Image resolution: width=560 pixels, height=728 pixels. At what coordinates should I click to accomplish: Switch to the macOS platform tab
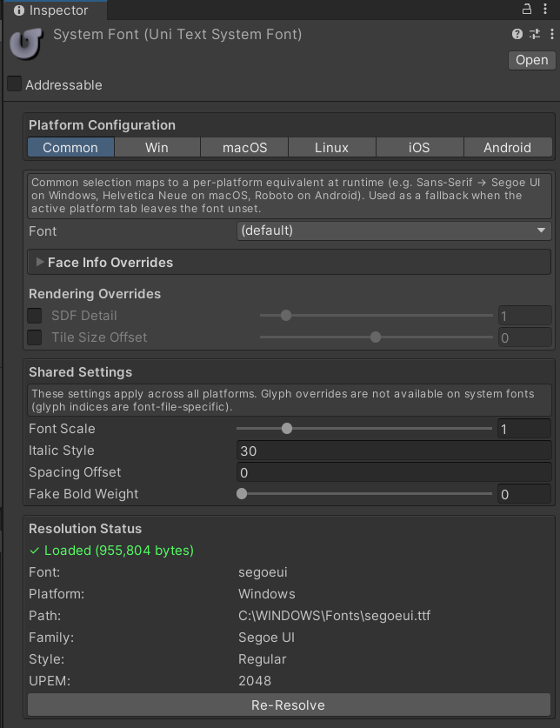click(244, 147)
